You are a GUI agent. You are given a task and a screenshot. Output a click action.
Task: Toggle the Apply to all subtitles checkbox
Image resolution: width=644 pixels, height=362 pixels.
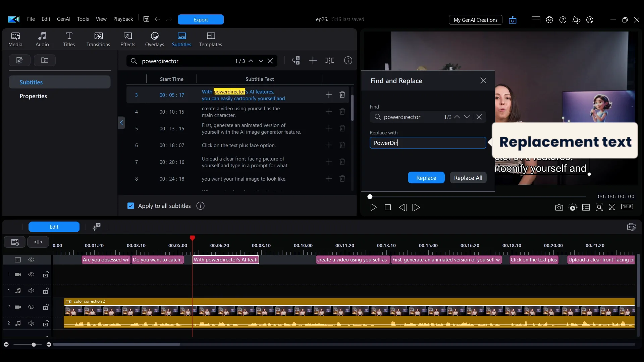point(131,206)
